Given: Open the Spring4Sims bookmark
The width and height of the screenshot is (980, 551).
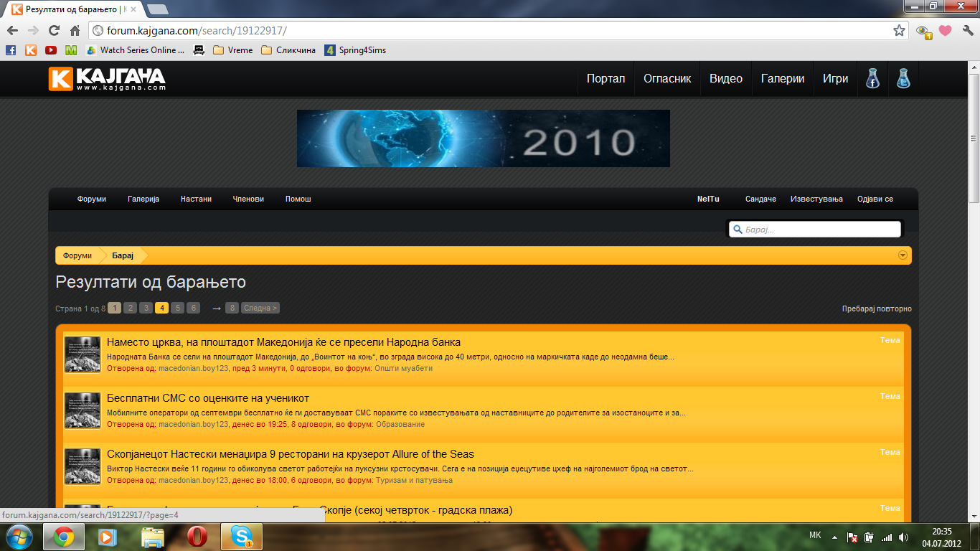Looking at the screenshot, I should (x=355, y=50).
